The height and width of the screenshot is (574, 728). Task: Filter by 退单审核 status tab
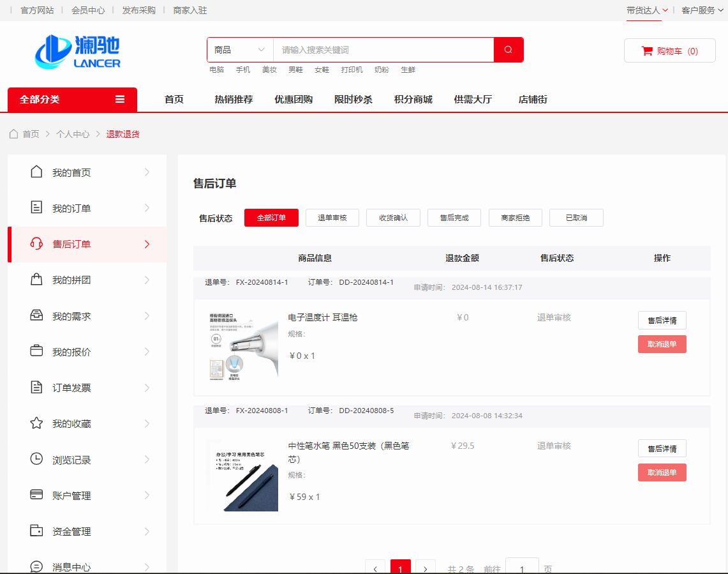click(x=332, y=218)
